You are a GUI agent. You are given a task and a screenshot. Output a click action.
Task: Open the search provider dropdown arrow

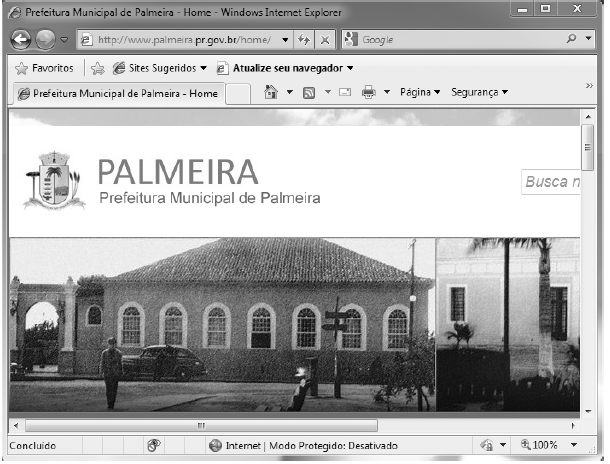(x=588, y=39)
